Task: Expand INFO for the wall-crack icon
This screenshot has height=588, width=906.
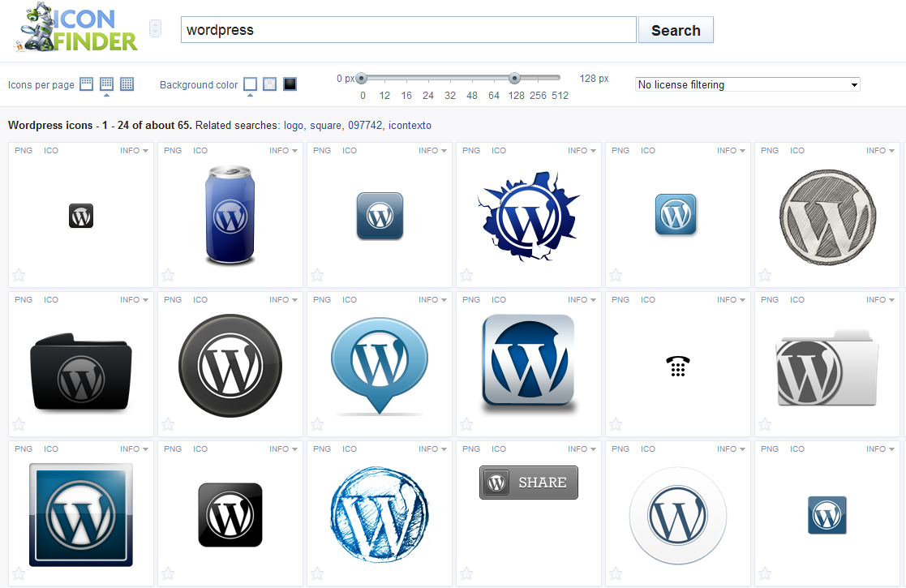Action: [x=582, y=150]
